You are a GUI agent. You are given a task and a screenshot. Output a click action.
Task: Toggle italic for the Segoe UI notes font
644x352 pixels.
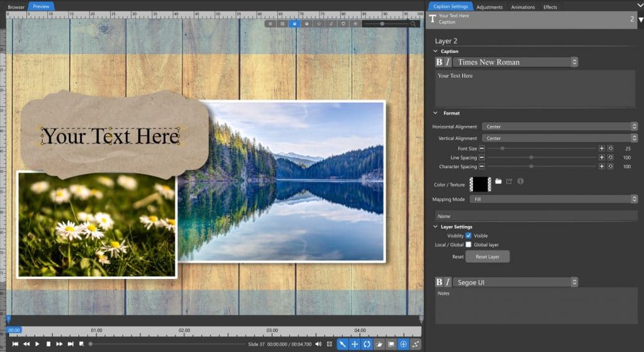point(448,282)
